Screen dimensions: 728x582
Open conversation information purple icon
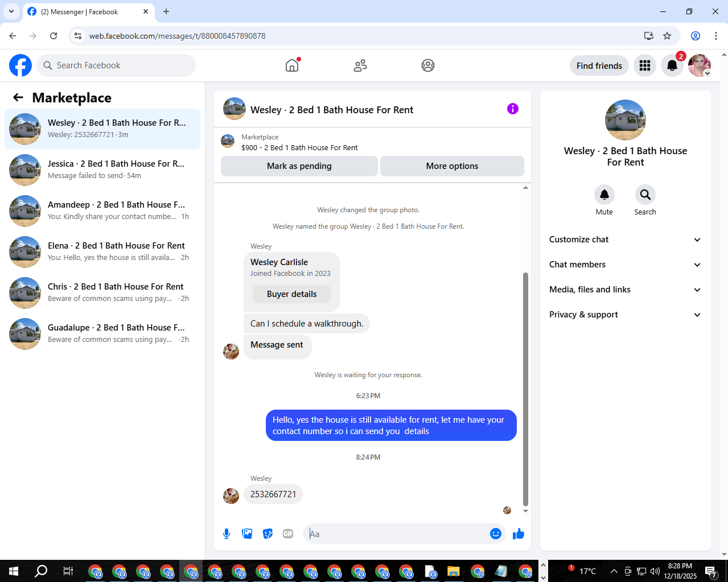pos(513,109)
